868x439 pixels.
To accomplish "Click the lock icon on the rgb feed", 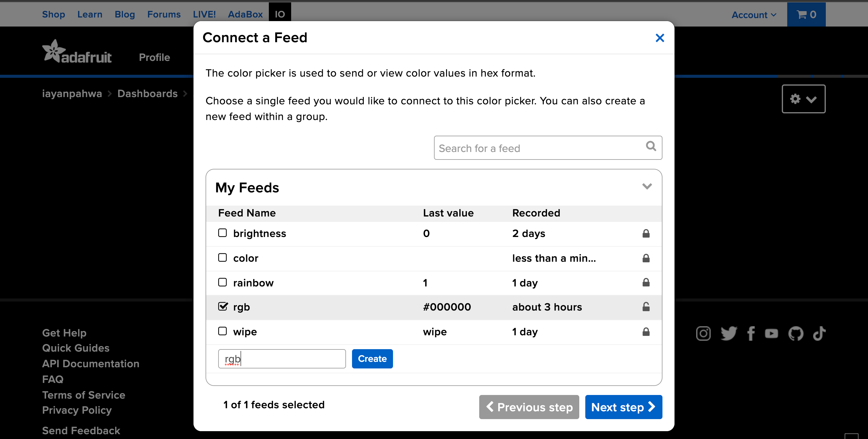I will 646,307.
